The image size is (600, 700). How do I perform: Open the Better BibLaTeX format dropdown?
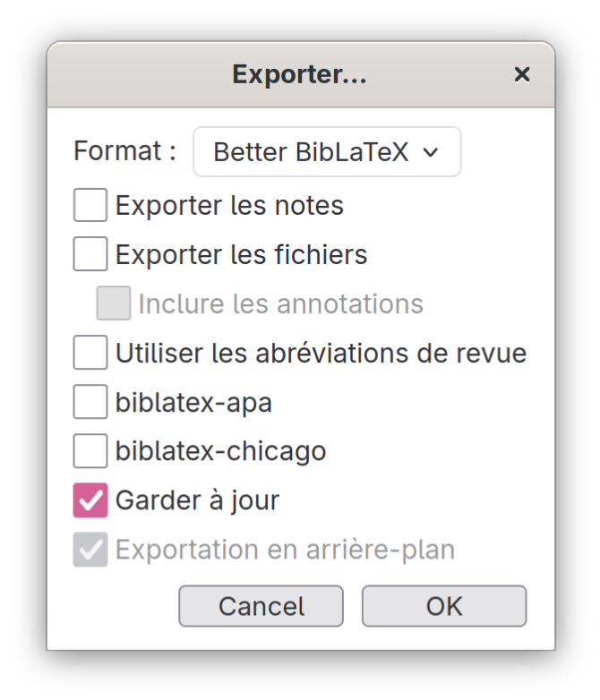click(327, 152)
